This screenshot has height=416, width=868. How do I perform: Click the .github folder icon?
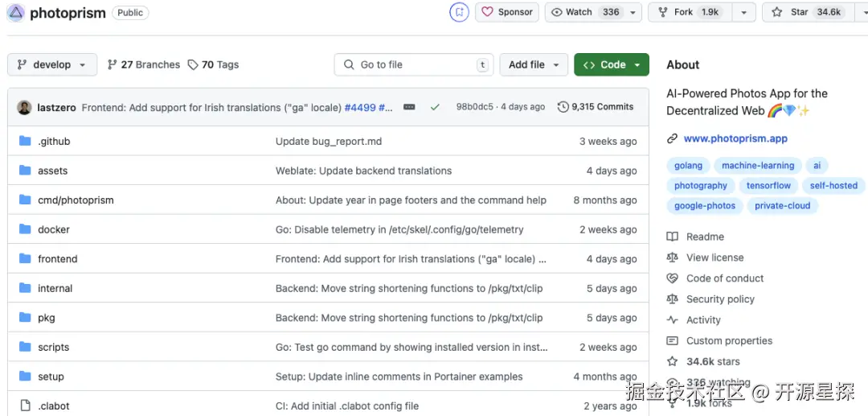tap(25, 142)
